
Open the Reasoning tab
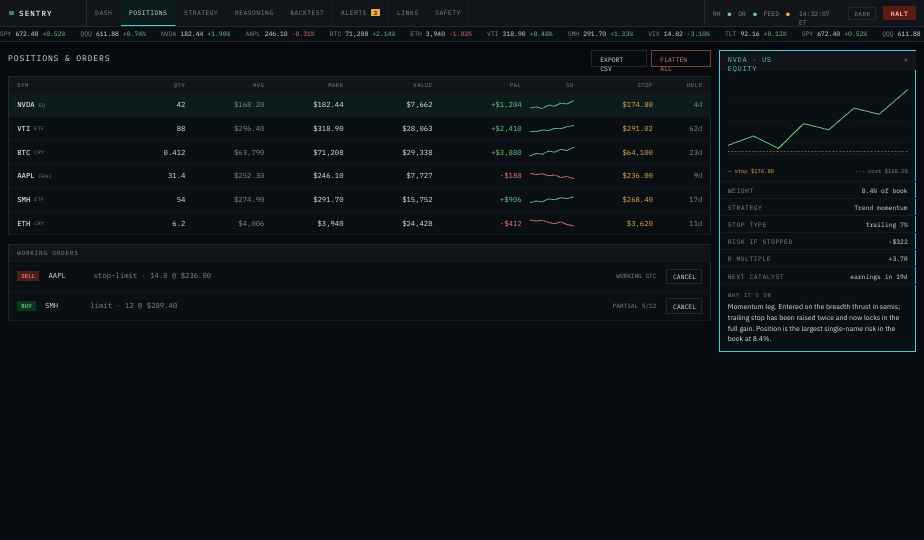(254, 12)
